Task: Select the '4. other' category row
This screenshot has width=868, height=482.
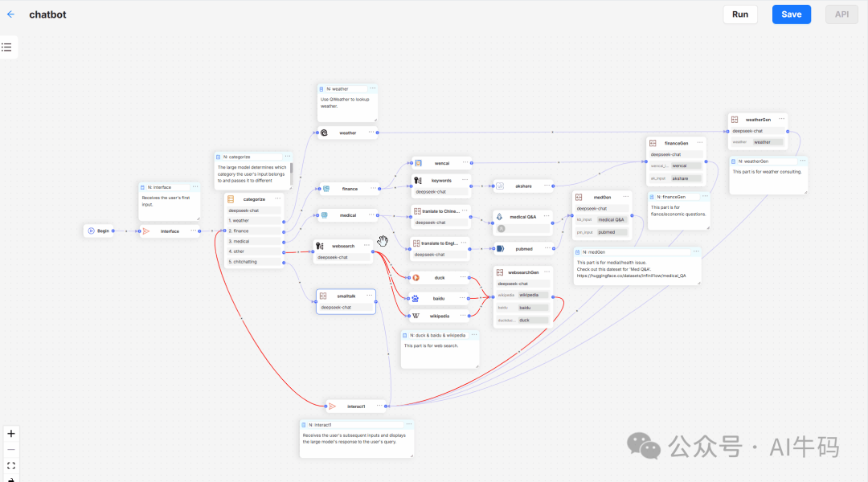Action: coord(255,251)
